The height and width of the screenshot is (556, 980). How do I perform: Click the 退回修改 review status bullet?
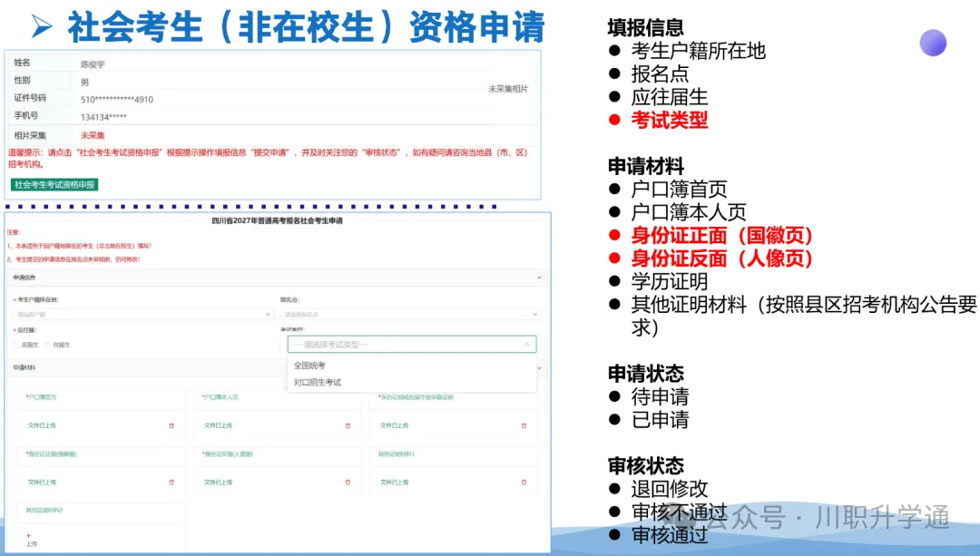670,489
